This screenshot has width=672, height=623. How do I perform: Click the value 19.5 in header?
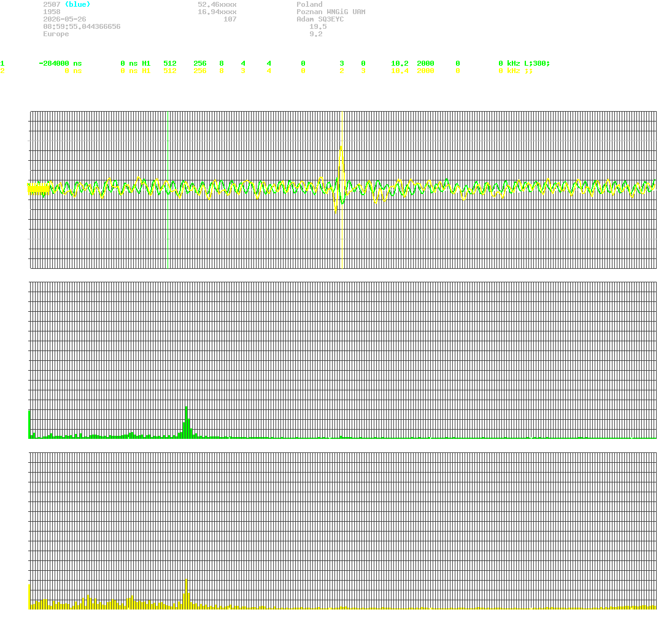coord(318,26)
